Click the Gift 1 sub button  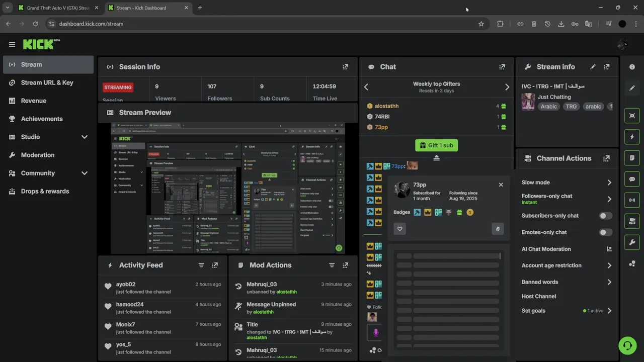(x=436, y=145)
